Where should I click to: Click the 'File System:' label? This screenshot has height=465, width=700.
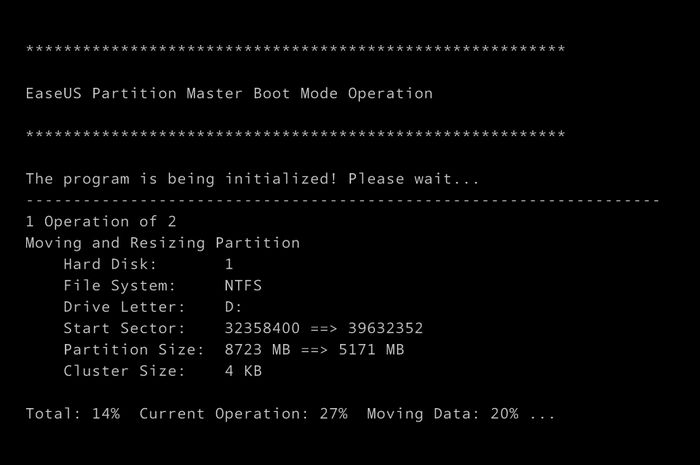tap(120, 286)
